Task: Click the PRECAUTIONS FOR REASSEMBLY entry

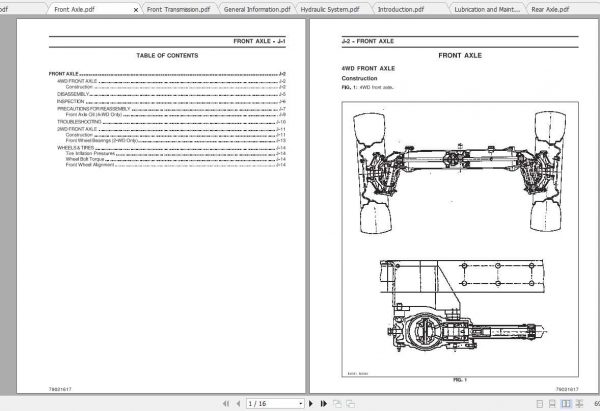Action: pyautogui.click(x=171, y=109)
